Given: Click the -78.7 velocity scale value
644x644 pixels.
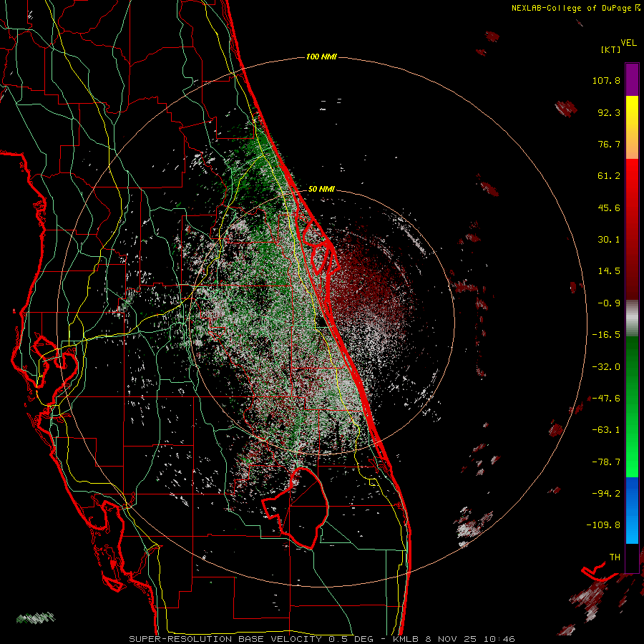Looking at the screenshot, I should (x=606, y=462).
